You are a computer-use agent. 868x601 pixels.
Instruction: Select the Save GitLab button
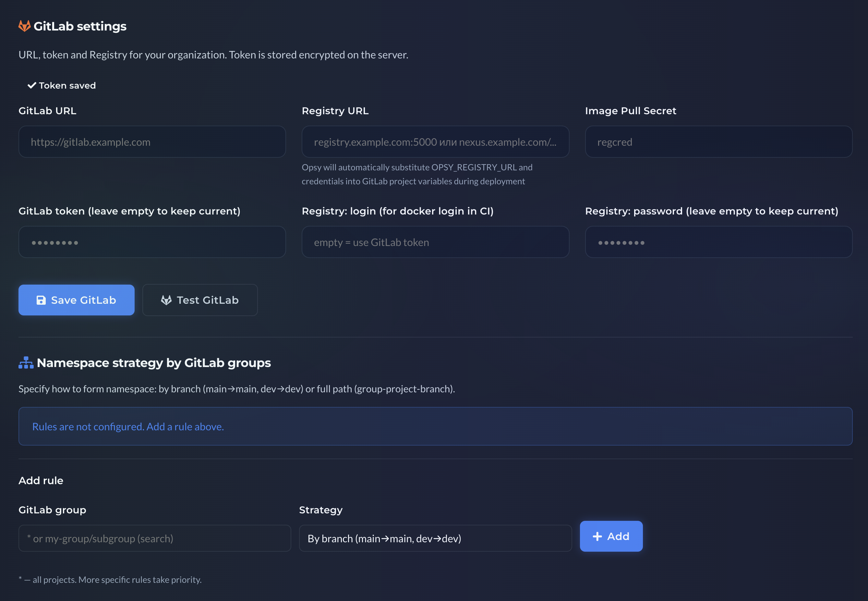[x=77, y=300]
